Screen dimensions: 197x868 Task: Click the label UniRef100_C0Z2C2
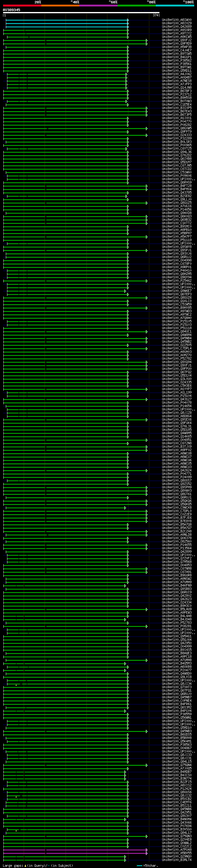(177, 846)
